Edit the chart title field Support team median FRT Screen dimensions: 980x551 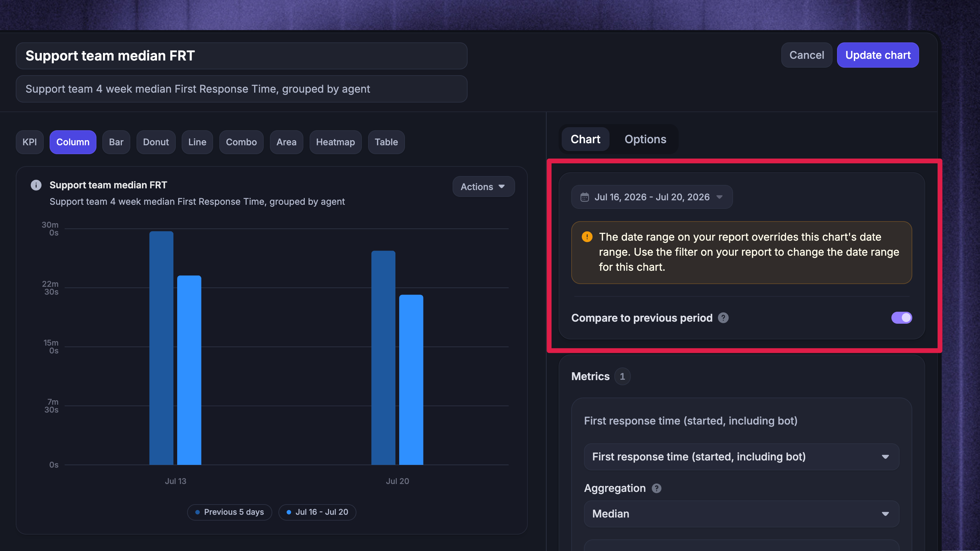point(241,56)
